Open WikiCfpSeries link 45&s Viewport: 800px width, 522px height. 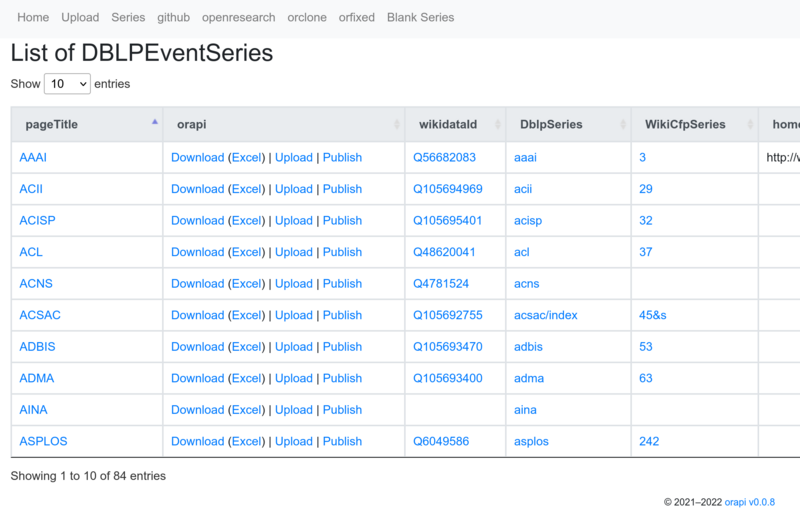click(653, 315)
